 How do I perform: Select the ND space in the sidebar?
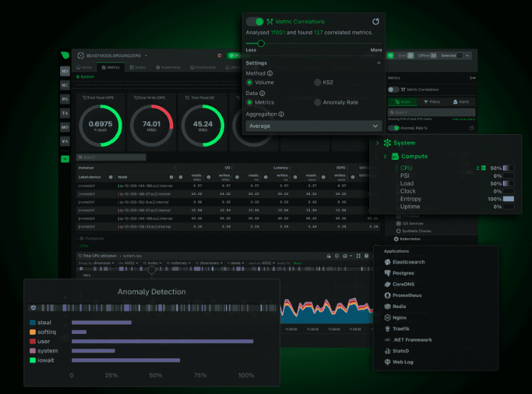65,71
